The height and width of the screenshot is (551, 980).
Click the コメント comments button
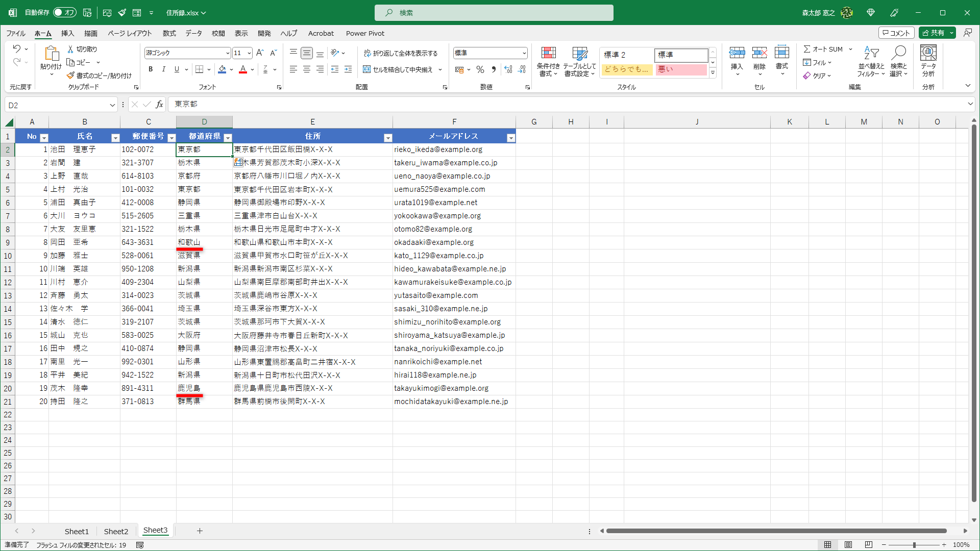[896, 33]
